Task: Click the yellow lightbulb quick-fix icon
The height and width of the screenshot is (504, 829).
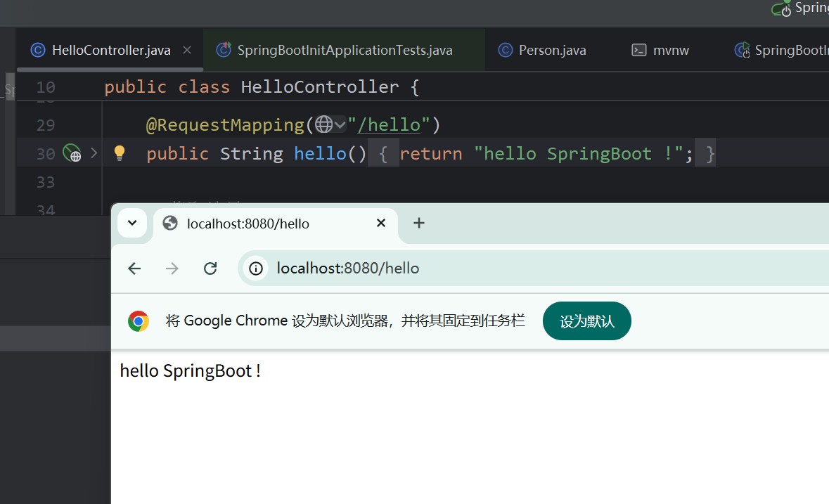Action: (120, 153)
